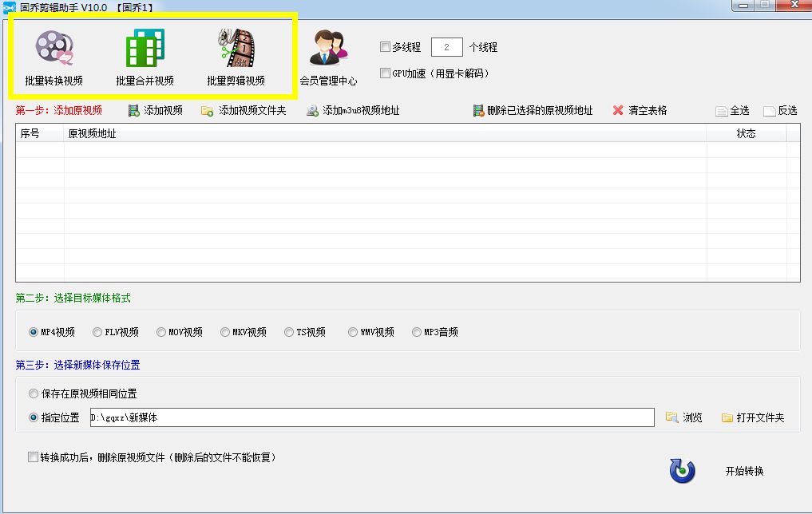The width and height of the screenshot is (812, 514).
Task: Check 转换成功后删除原视频文件 option
Action: pos(34,457)
